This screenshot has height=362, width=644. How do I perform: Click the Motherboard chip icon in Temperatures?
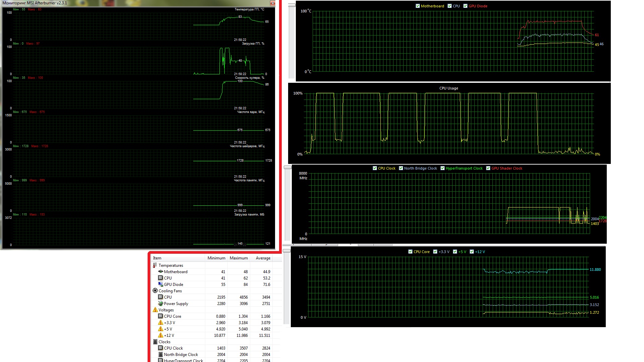[x=161, y=271]
